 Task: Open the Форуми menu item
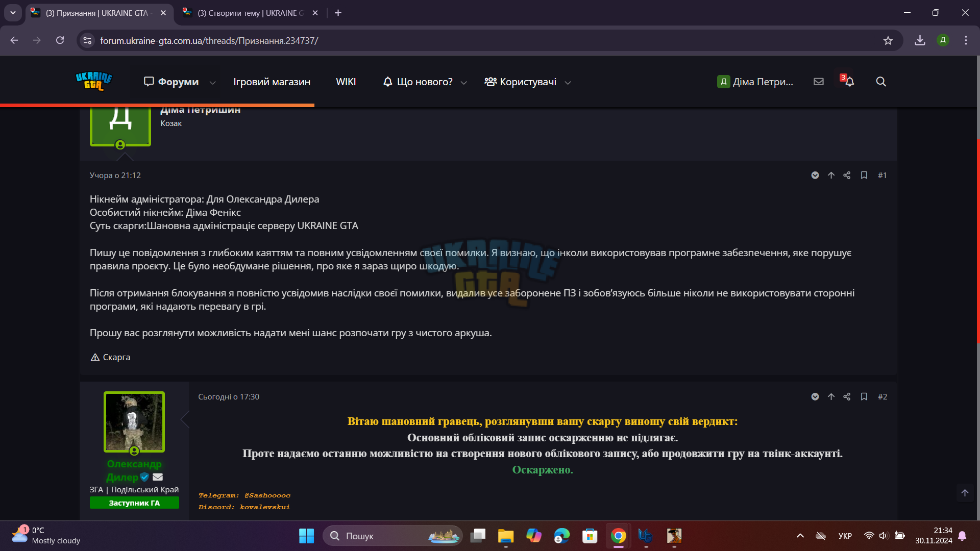pyautogui.click(x=171, y=82)
